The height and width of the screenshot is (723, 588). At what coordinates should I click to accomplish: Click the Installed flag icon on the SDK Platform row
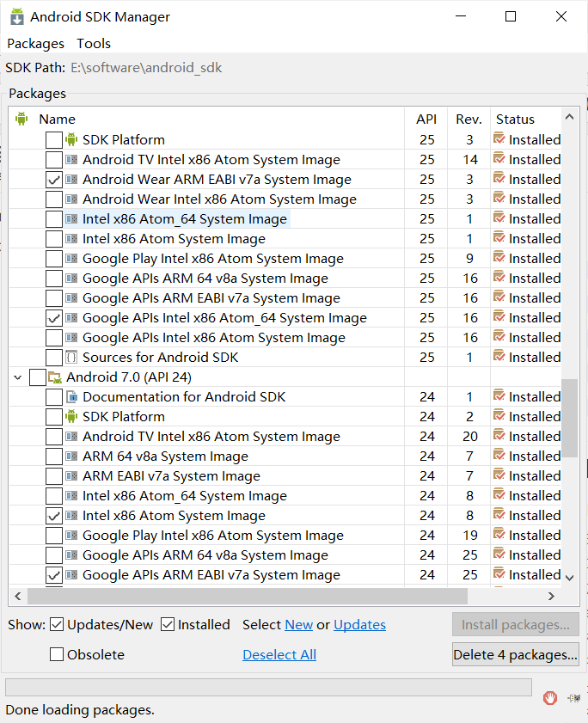tap(499, 139)
